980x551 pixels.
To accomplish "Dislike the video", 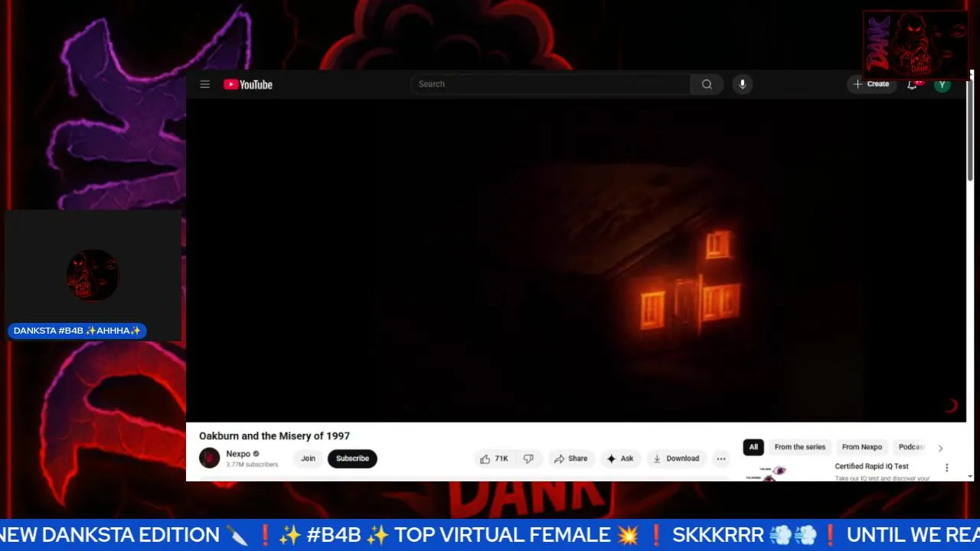I will [528, 458].
